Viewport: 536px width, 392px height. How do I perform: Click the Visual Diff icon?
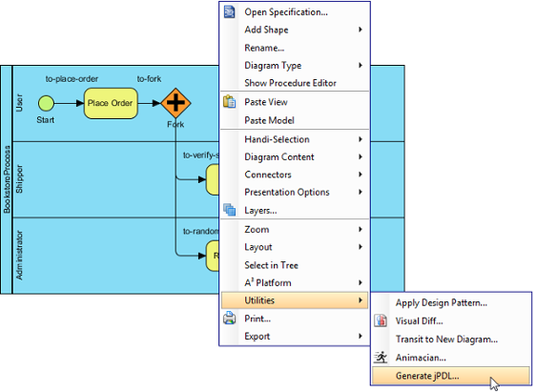pos(381,320)
